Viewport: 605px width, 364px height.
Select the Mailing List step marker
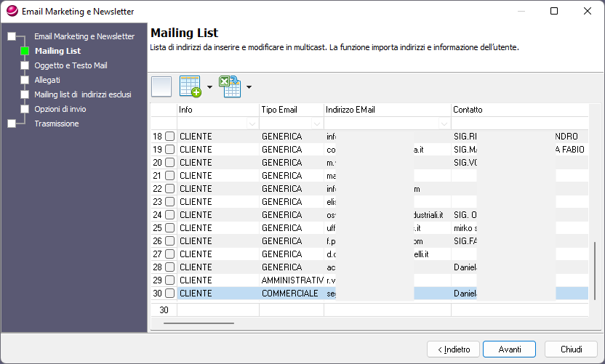pos(25,51)
